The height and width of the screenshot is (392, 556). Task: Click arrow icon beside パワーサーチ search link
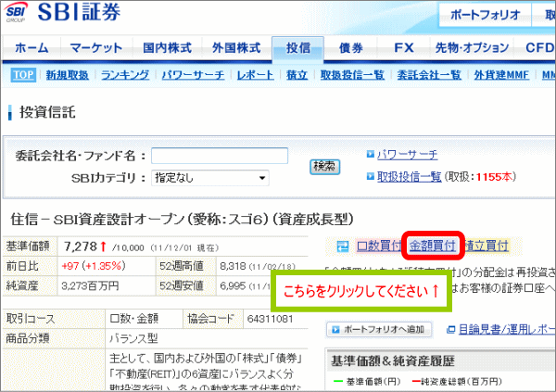(370, 154)
